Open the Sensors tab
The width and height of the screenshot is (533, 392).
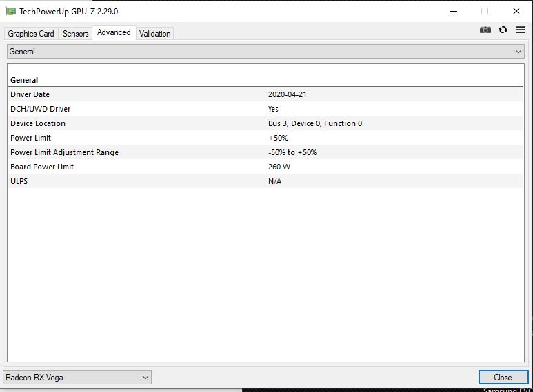(x=75, y=34)
